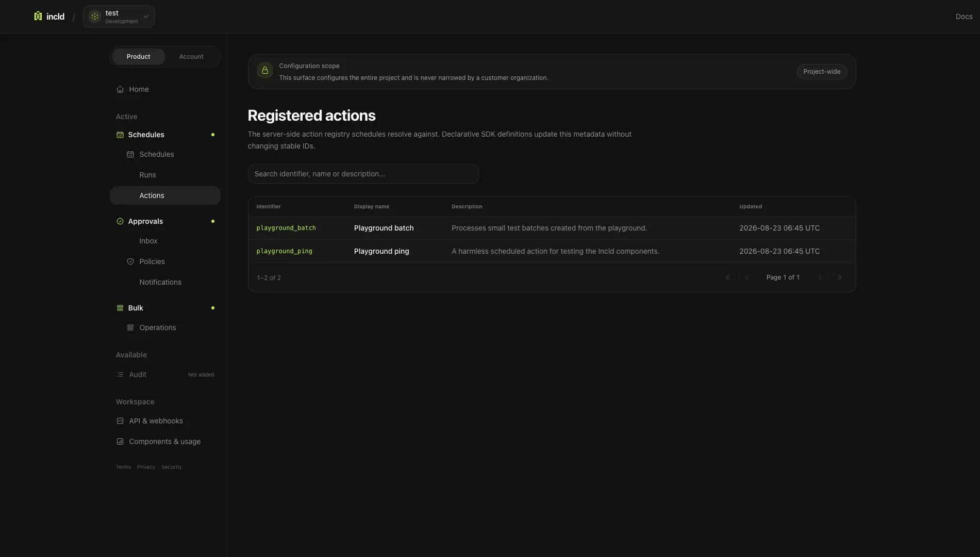Select Actions in the sidebar
The height and width of the screenshot is (557, 980).
point(165,195)
